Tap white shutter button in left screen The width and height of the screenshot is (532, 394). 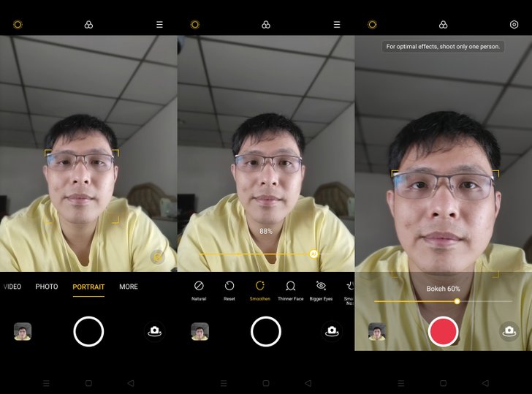pos(88,332)
